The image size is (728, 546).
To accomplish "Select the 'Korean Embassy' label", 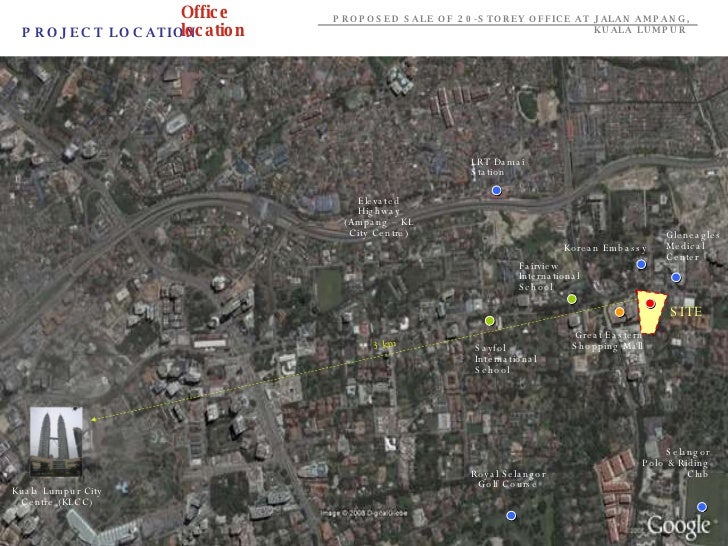I will point(605,248).
